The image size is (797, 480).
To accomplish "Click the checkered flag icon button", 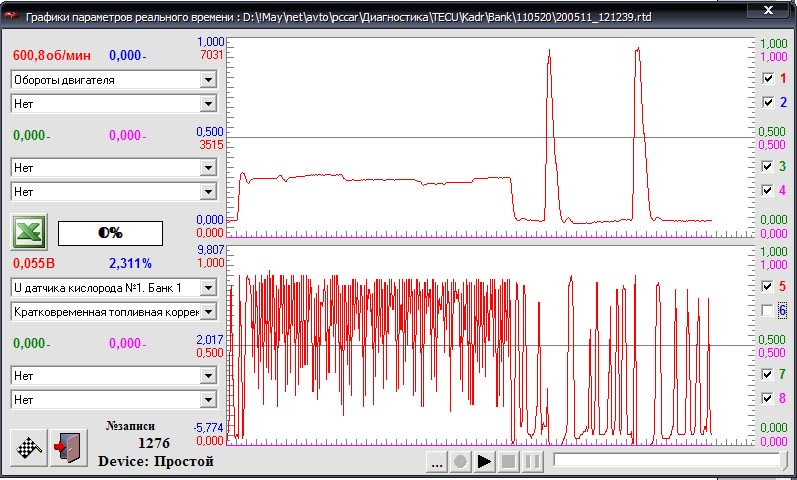I will pyautogui.click(x=28, y=447).
